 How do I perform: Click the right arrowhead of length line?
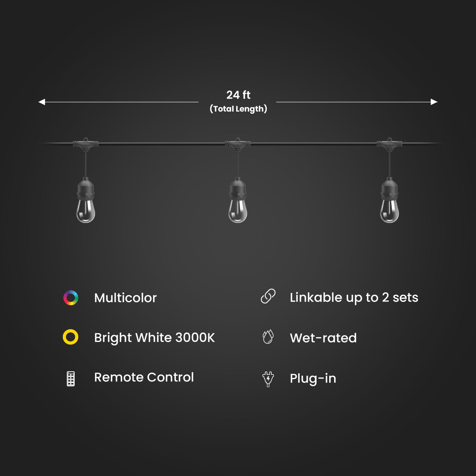tap(434, 102)
